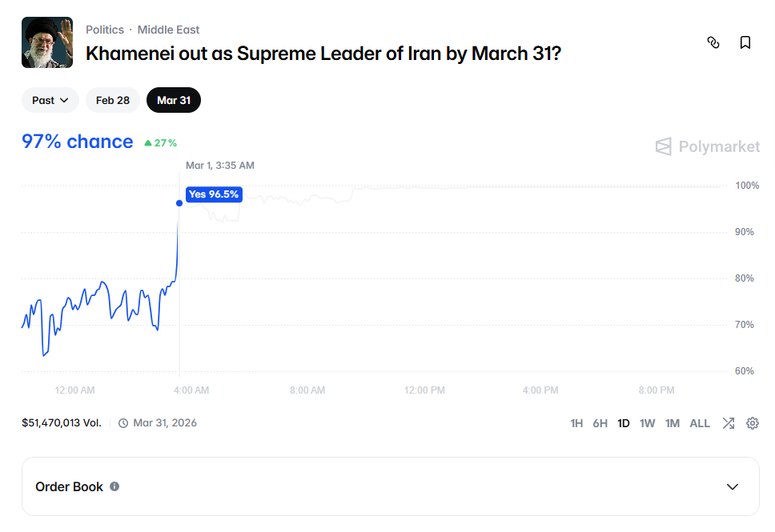
Task: Select the Feb 28 date tab
Action: [113, 100]
